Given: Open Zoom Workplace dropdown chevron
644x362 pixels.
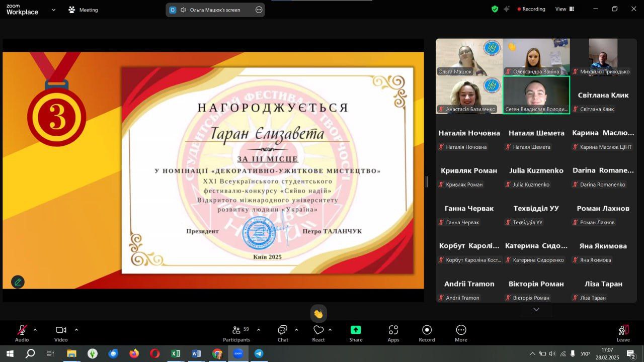Looking at the screenshot, I should [54, 10].
